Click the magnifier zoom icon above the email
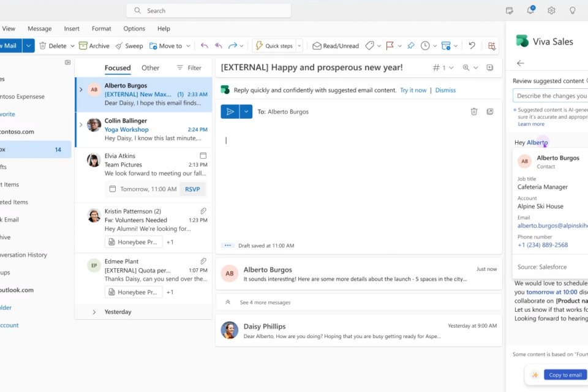The height and width of the screenshot is (392, 588). (466, 67)
